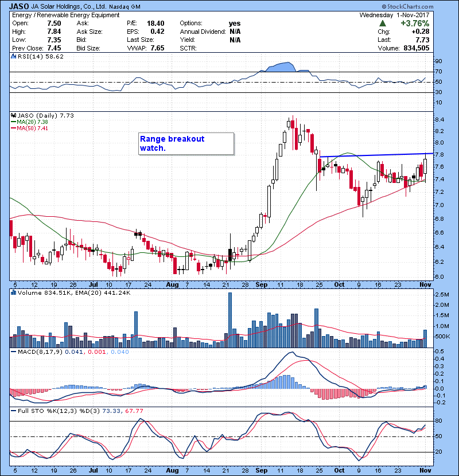Click the "Nasdaq GM" exchange label

[x=125, y=7]
